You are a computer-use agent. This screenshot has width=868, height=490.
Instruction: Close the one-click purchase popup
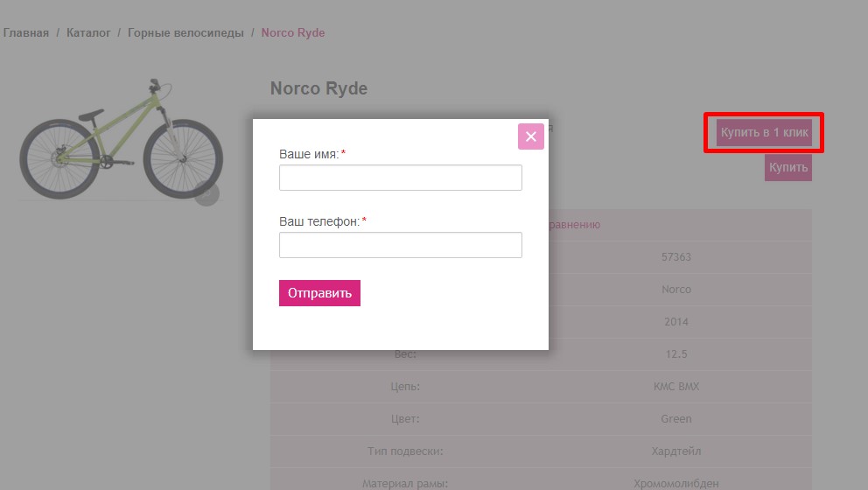tap(530, 136)
